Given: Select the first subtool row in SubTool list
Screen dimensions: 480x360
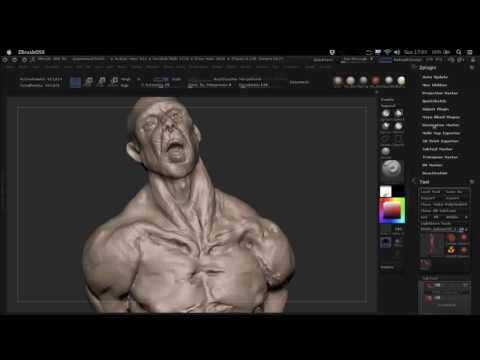Looking at the screenshot, I should coord(445,285).
